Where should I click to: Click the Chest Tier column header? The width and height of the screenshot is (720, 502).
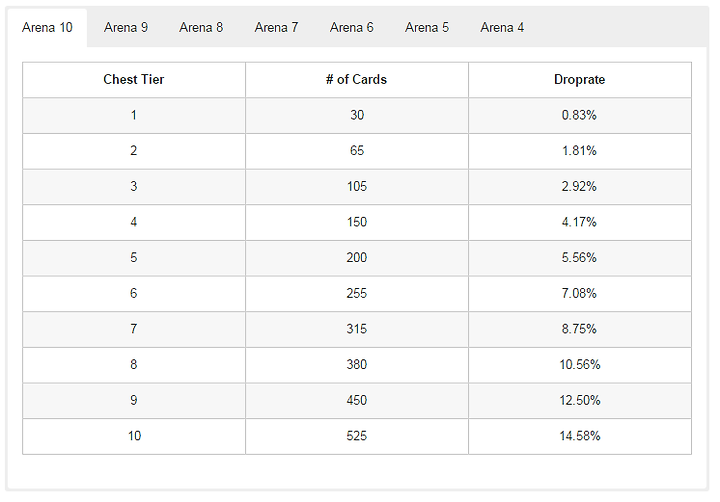pyautogui.click(x=134, y=80)
